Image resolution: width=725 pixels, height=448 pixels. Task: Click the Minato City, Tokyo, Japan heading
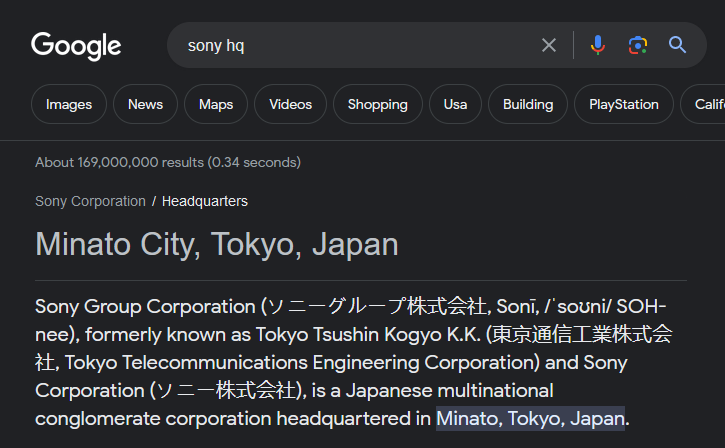(x=217, y=244)
